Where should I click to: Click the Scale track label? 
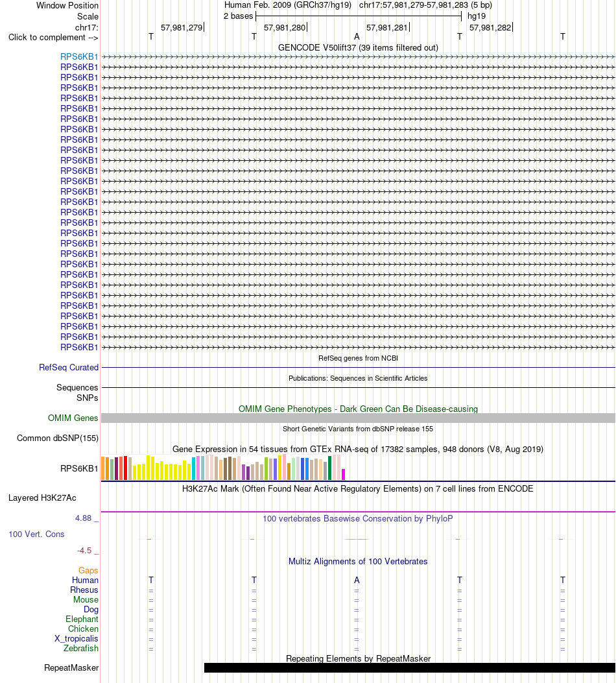pos(88,17)
